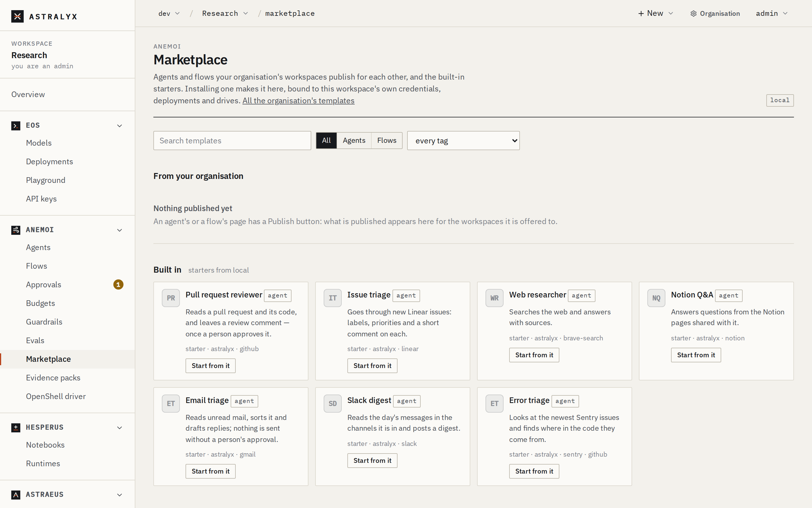Open the Research workspace breadcrumb dropdown

(225, 14)
